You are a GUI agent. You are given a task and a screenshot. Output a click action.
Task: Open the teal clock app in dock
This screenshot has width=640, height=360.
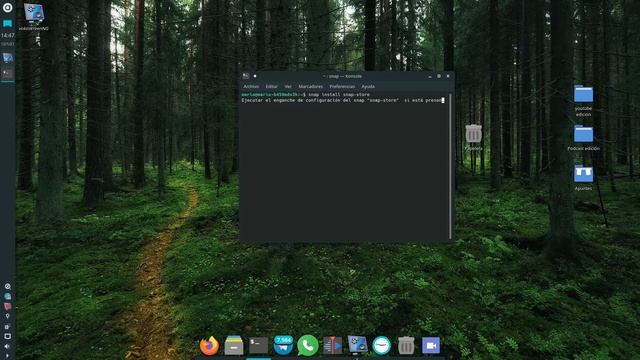(382, 346)
